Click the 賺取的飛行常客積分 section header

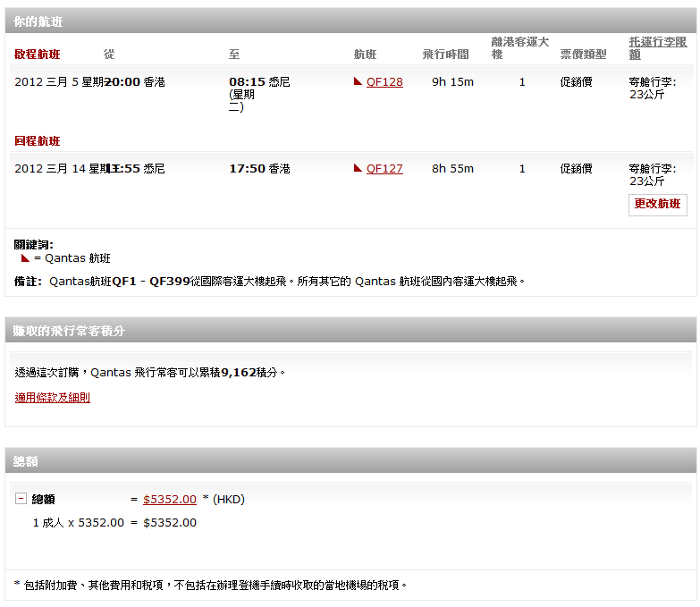point(69,331)
